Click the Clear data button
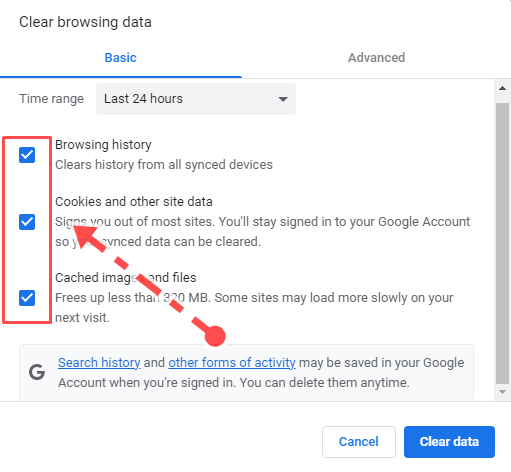The width and height of the screenshot is (511, 472). [x=449, y=442]
